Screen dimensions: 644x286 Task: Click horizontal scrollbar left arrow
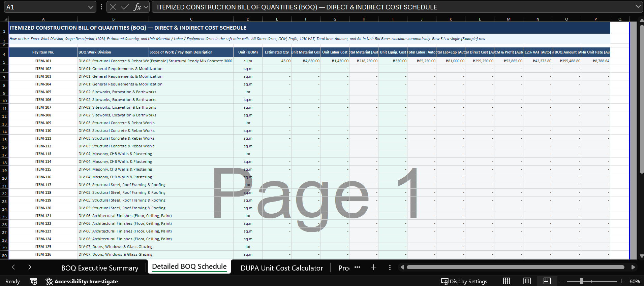coord(402,267)
